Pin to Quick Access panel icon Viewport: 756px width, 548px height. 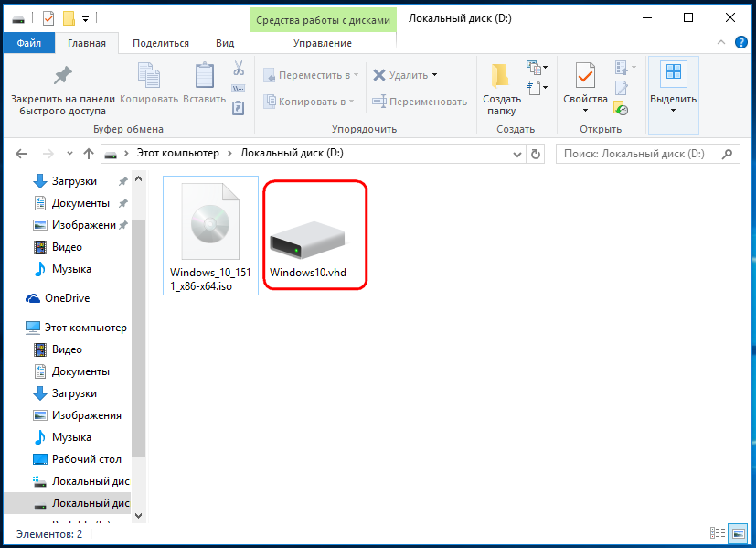[x=63, y=75]
